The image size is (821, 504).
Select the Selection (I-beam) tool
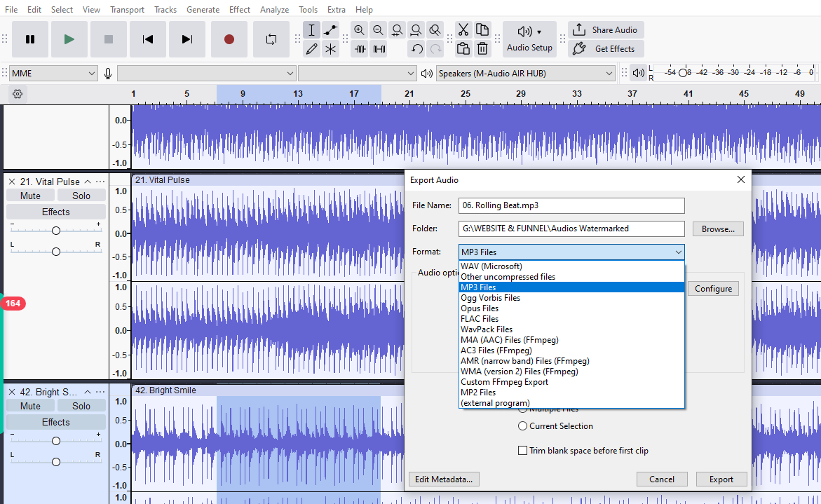tap(311, 30)
